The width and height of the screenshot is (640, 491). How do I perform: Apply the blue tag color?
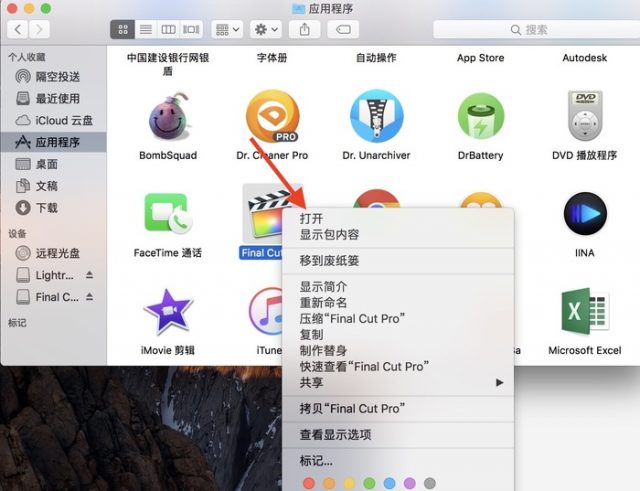[x=389, y=483]
